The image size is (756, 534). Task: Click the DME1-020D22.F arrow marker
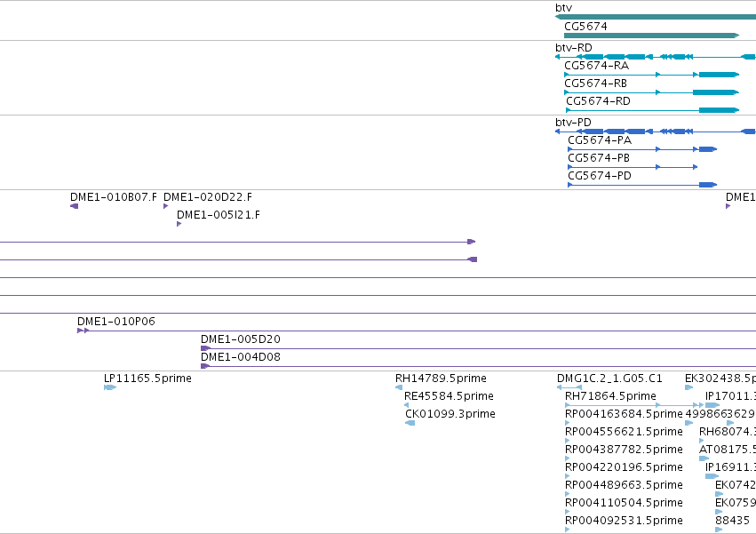[x=166, y=206]
